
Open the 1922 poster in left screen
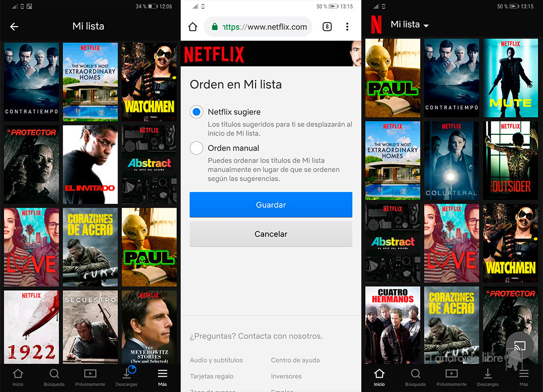(32, 327)
